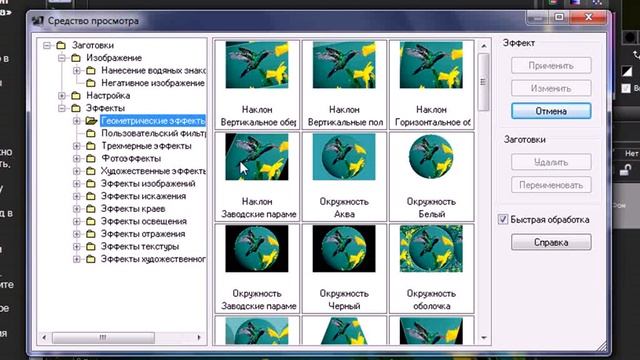Toggle the checkbox in background window
This screenshot has width=640, height=360.
pos(626,88)
